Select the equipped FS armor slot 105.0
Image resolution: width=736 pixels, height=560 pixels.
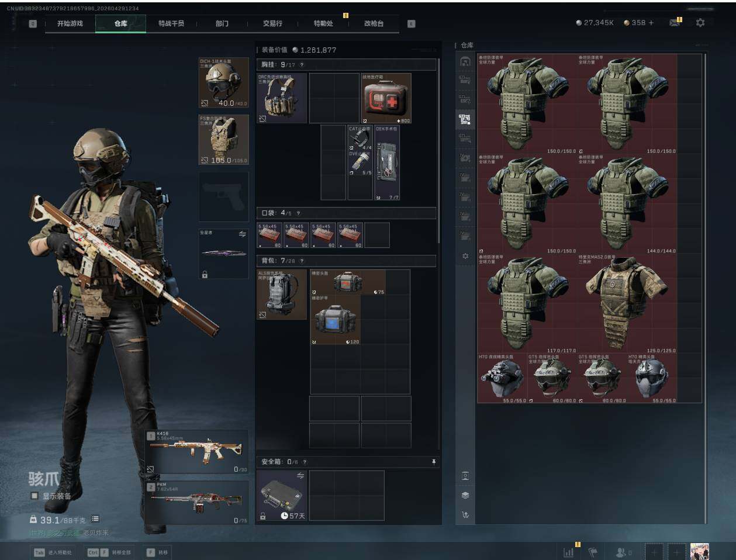click(x=224, y=139)
